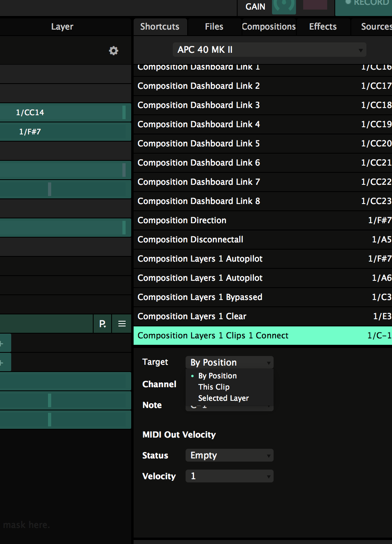Select the This Clip target option
The image size is (392, 544).
tap(214, 387)
